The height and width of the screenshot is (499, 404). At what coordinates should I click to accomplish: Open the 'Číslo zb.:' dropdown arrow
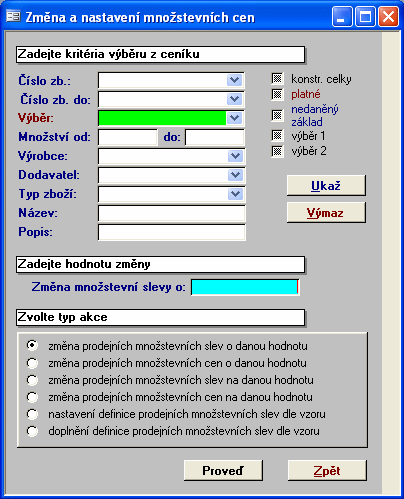point(235,80)
